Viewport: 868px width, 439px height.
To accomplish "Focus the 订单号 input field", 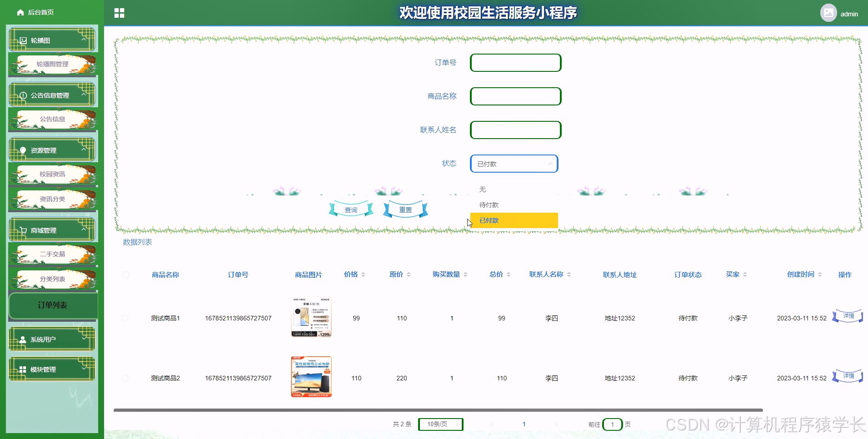I will tap(516, 63).
